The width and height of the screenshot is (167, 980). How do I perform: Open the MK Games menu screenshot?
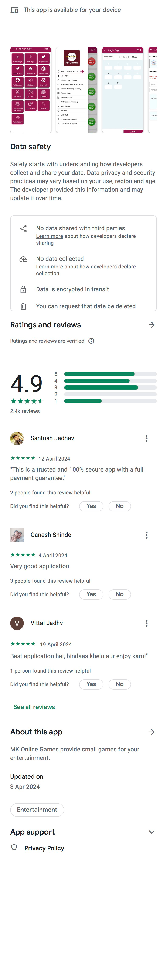[76, 90]
